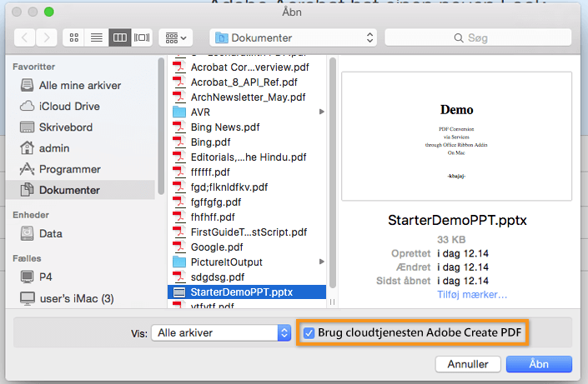
Task: Select Dokumenter in sidebar
Action: [80, 190]
